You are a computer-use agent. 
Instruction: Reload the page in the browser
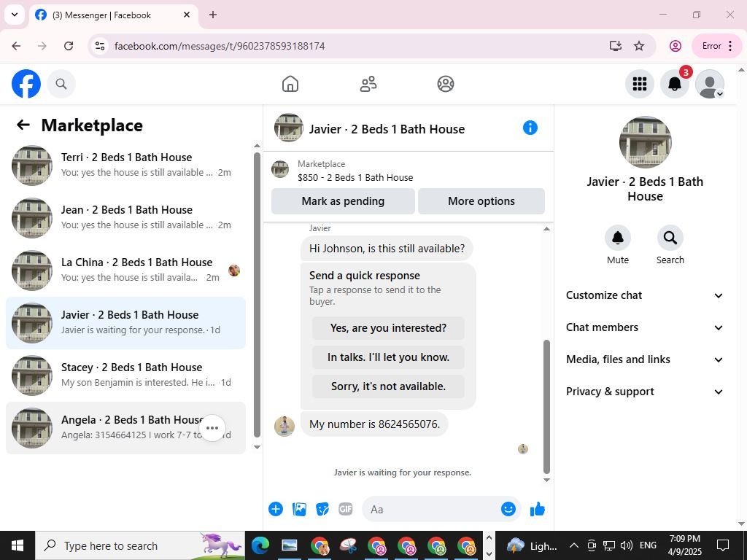coord(69,46)
